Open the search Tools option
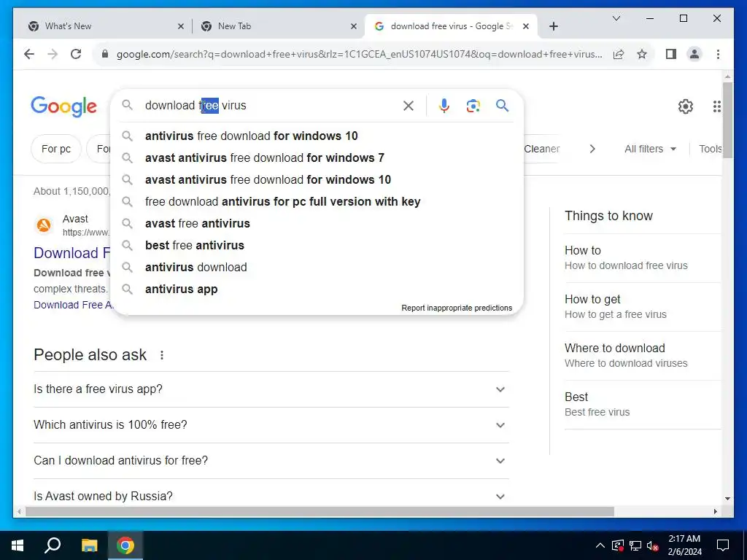 (x=710, y=149)
